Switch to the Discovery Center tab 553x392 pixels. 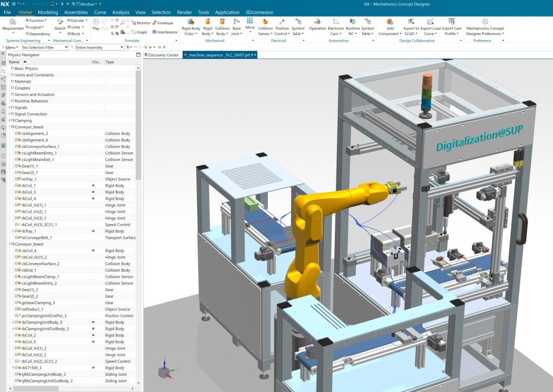click(163, 55)
